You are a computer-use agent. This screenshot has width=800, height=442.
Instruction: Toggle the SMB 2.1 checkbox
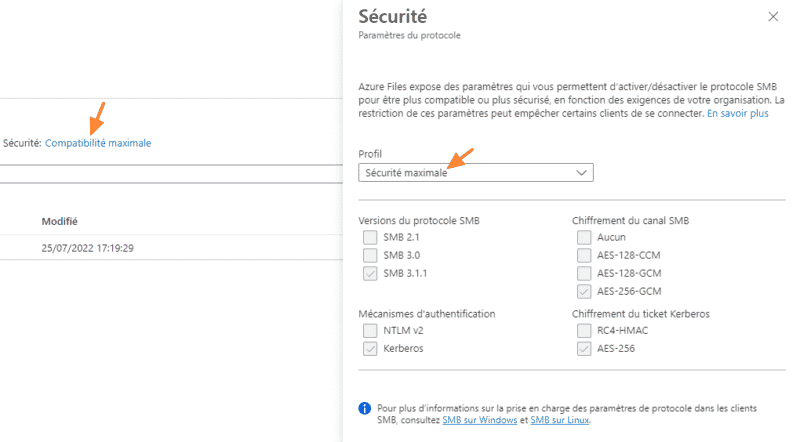tap(370, 238)
